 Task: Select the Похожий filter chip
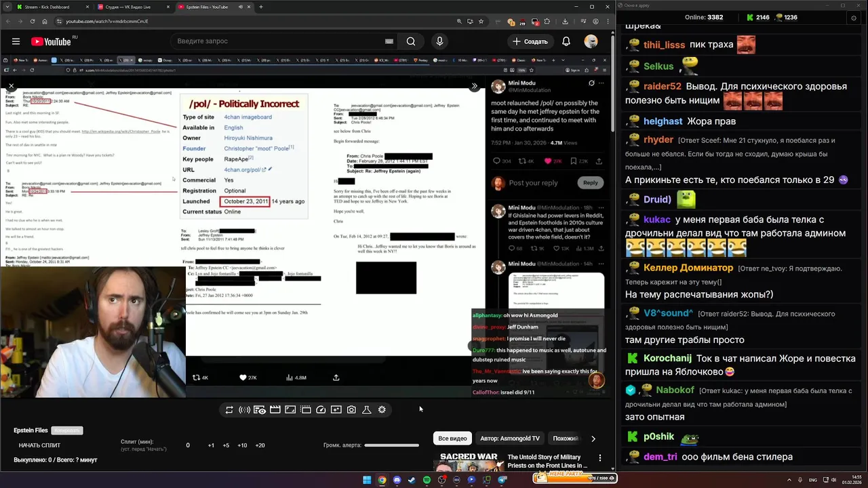point(566,439)
